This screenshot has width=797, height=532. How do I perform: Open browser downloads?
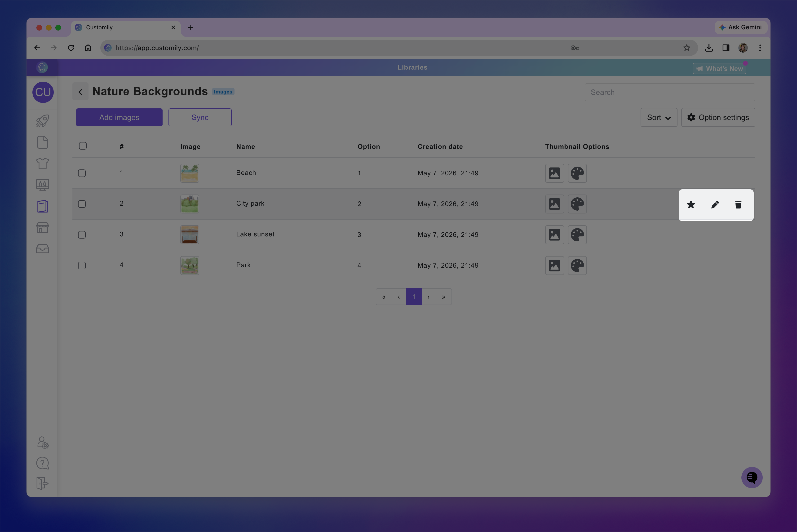pos(709,48)
